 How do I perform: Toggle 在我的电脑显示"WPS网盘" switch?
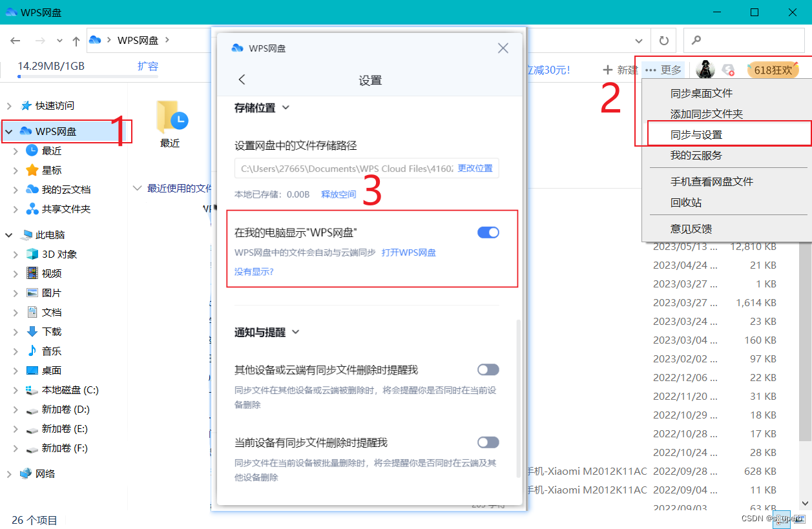(488, 233)
